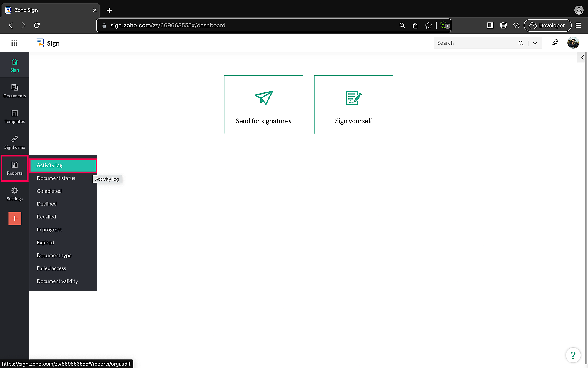The height and width of the screenshot is (368, 588).
Task: Open the Templates sidebar section
Action: point(14,117)
